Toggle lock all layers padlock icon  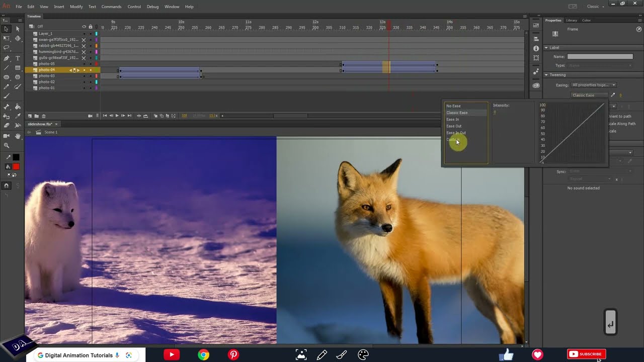click(91, 27)
